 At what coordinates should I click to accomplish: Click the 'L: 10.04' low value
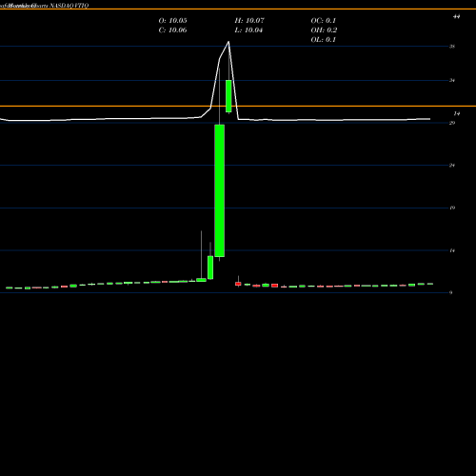248,30
